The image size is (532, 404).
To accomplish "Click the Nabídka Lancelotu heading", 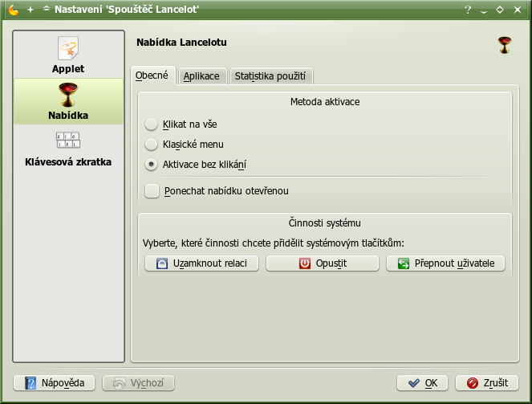I will (181, 43).
